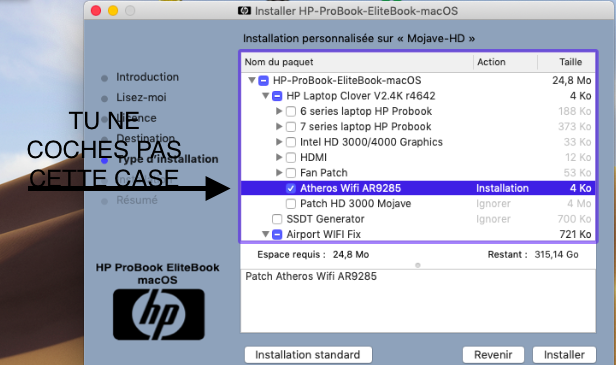Click the Installation standard button
Viewport: 616px width, 365px height.
tap(308, 355)
